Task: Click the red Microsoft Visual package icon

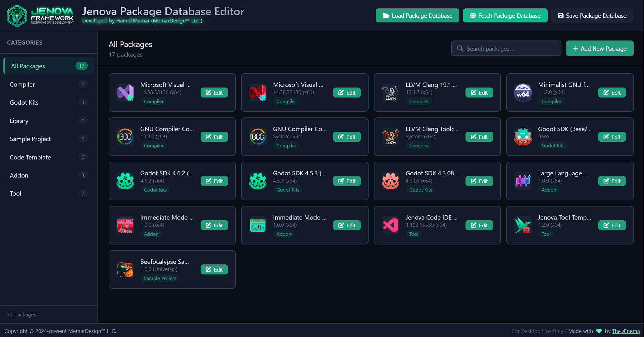Action: coord(258,93)
